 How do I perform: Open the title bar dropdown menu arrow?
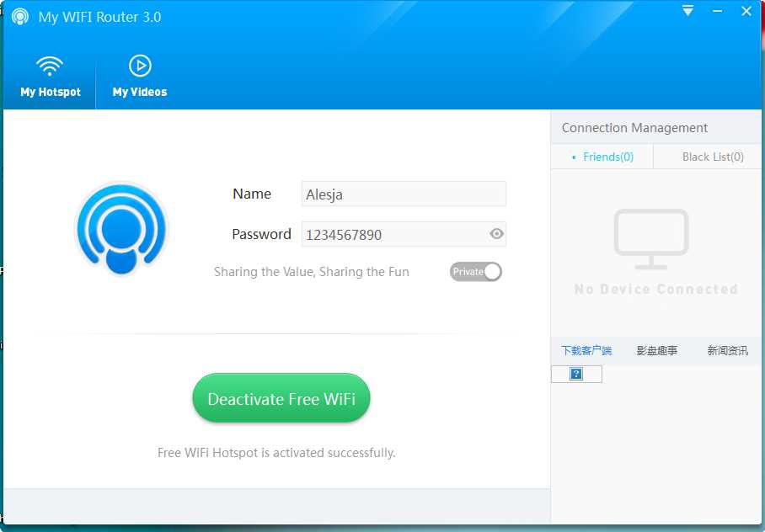pyautogui.click(x=688, y=11)
